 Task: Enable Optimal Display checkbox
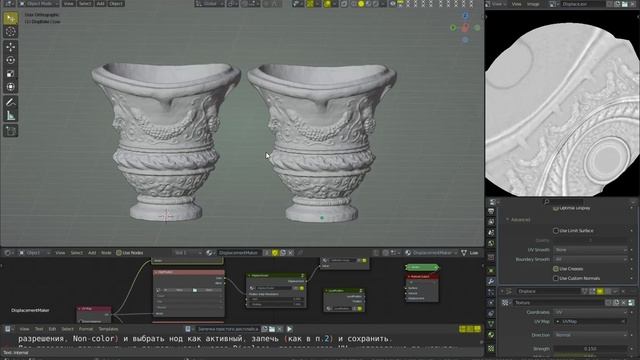pos(556,208)
